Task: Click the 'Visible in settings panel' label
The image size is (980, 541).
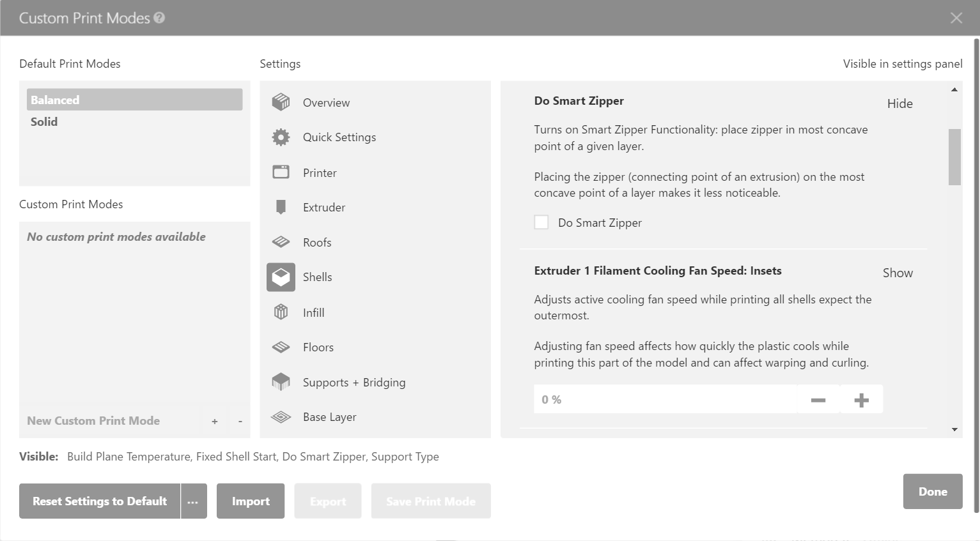Action: (903, 64)
